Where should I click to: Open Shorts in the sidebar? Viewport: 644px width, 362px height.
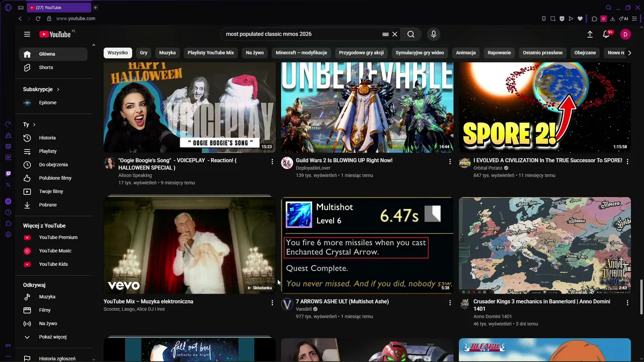pos(53,67)
